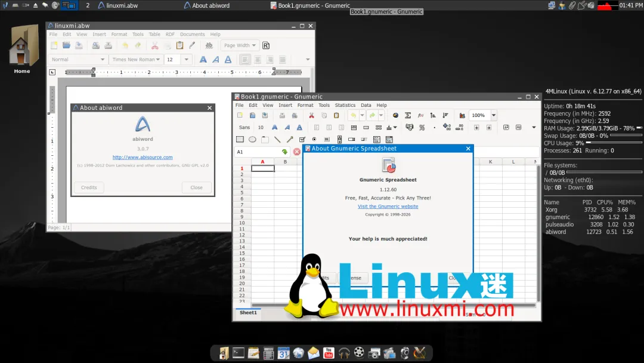Open the undo history dropdown arrow in Gnumeric
This screenshot has width=644, height=363.
click(x=363, y=115)
